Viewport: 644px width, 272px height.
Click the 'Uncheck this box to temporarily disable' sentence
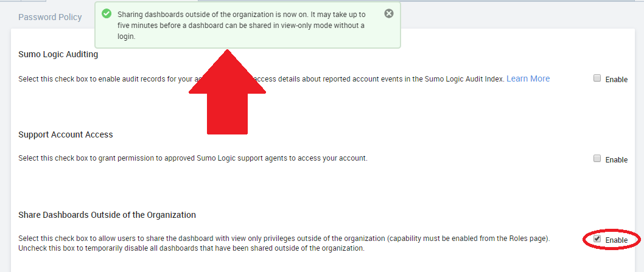pyautogui.click(x=191, y=248)
